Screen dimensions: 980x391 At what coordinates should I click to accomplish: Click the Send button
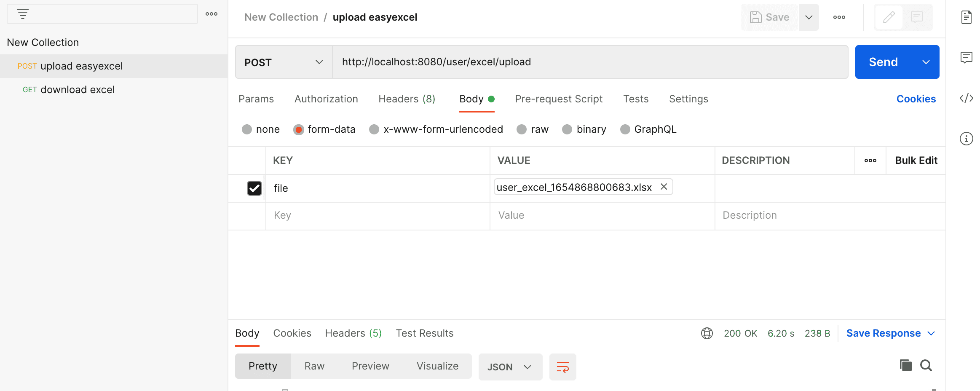click(883, 62)
